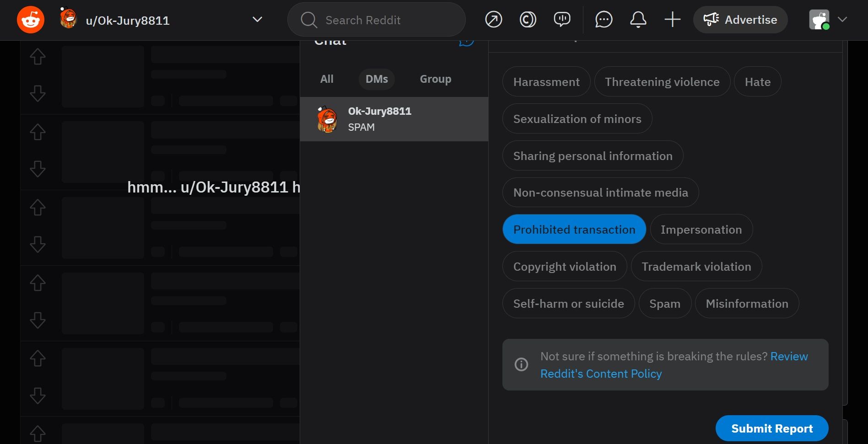Image resolution: width=868 pixels, height=444 pixels.
Task: Toggle the Spam report reason chip
Action: click(665, 303)
